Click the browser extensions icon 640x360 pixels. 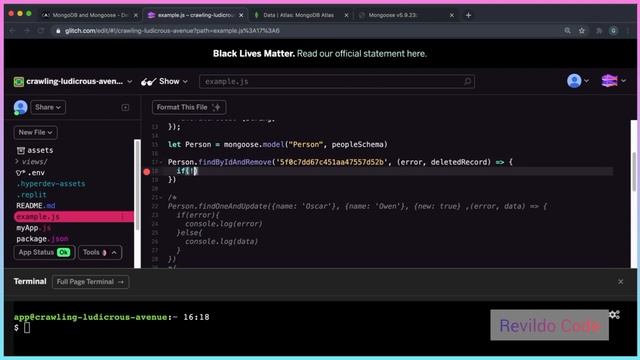[599, 31]
